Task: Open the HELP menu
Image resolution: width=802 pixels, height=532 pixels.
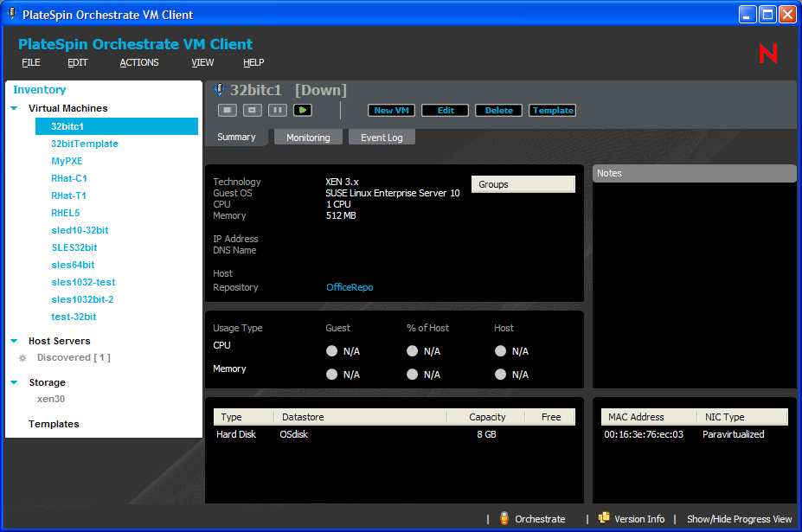Action: (253, 62)
